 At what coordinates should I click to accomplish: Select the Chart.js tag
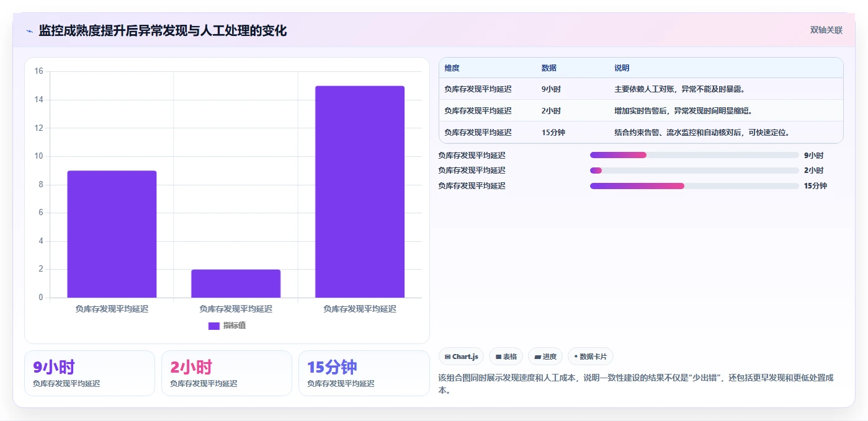click(x=461, y=357)
